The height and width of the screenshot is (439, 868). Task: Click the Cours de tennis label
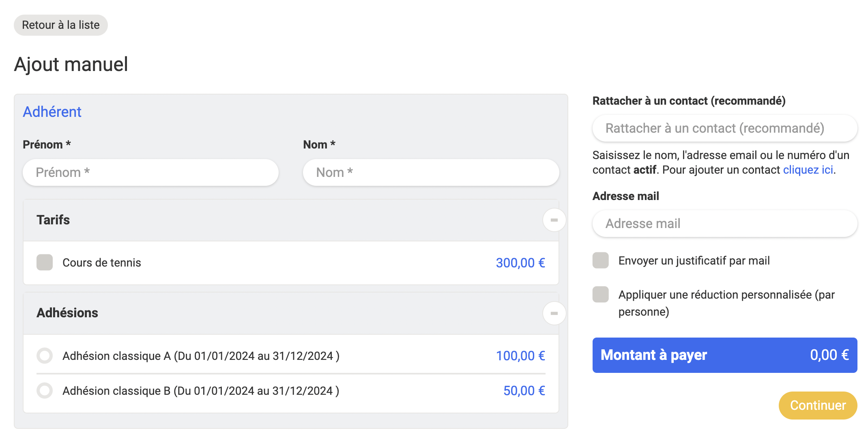tap(102, 263)
